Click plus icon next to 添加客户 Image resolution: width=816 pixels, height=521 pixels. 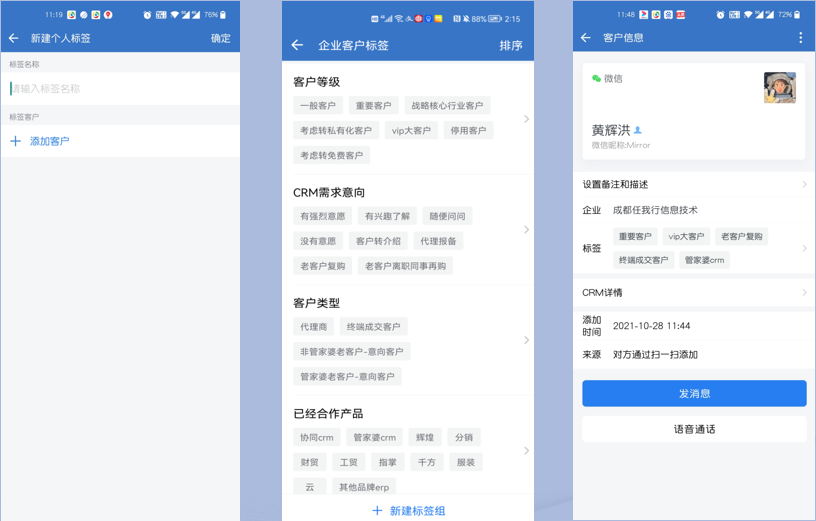(x=15, y=142)
